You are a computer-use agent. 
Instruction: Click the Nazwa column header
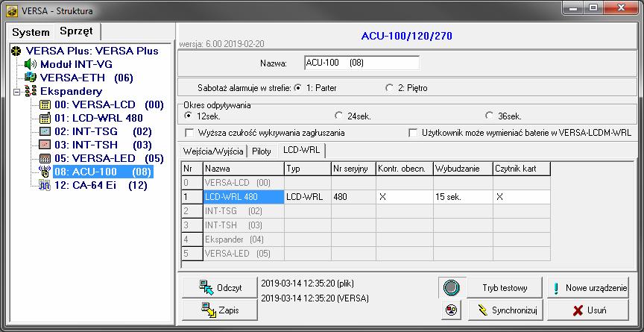(244, 169)
